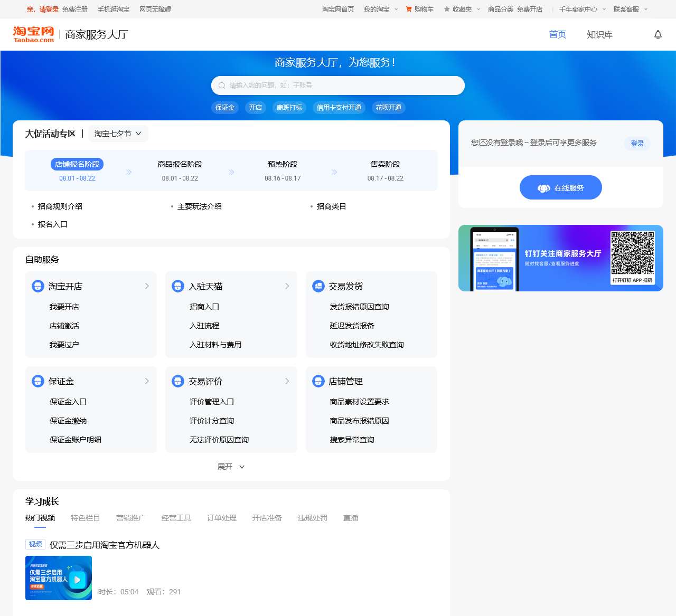Select the 营销推广 learning tab
Image resolution: width=676 pixels, height=616 pixels.
tap(131, 518)
